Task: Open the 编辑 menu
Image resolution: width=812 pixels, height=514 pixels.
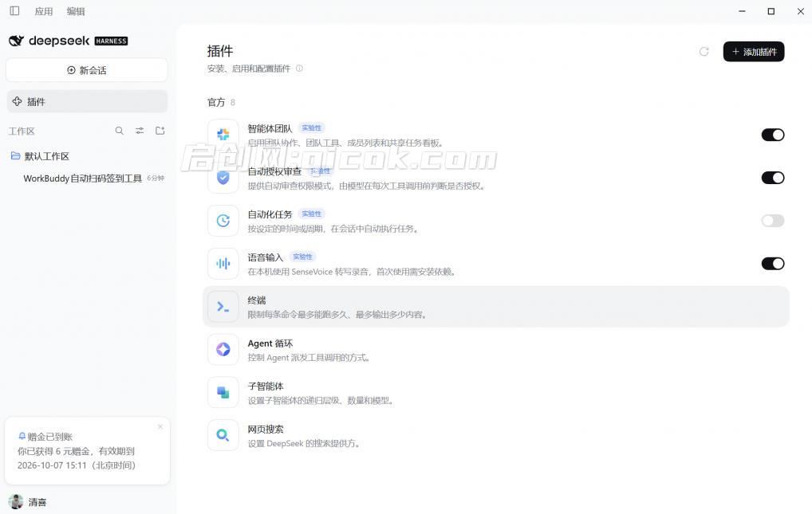Action: point(76,11)
